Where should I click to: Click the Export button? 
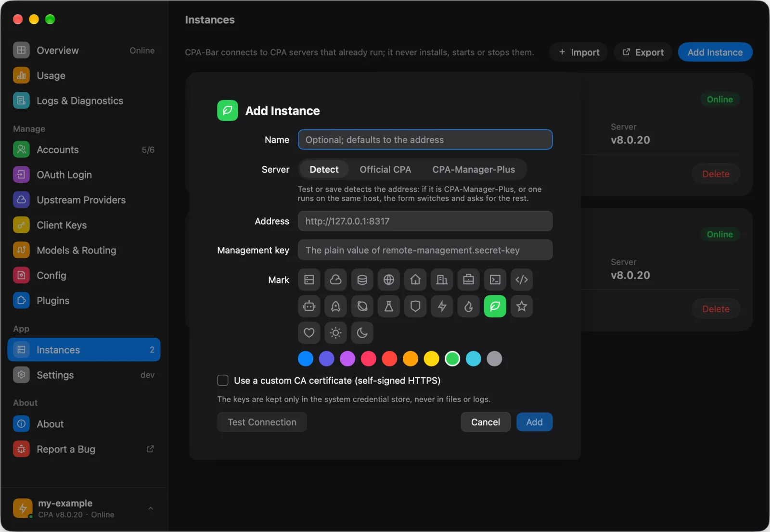point(643,52)
